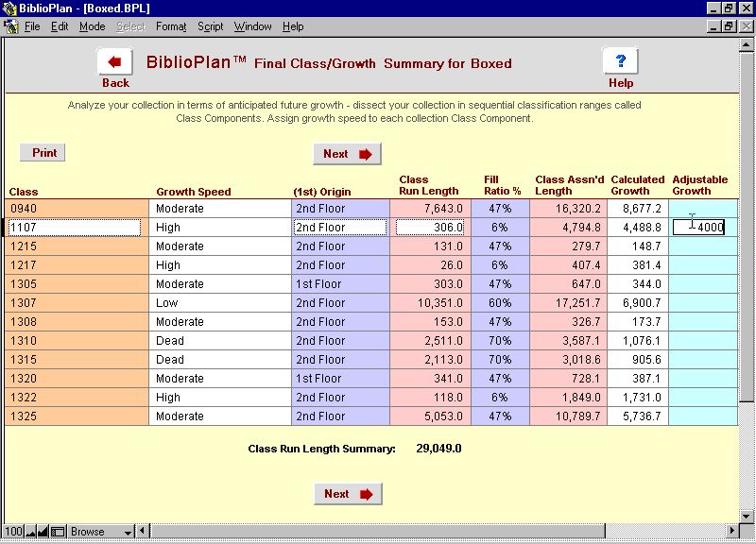The width and height of the screenshot is (756, 544).
Task: Click the Adjustable Growth field containing 4000
Action: tap(698, 228)
